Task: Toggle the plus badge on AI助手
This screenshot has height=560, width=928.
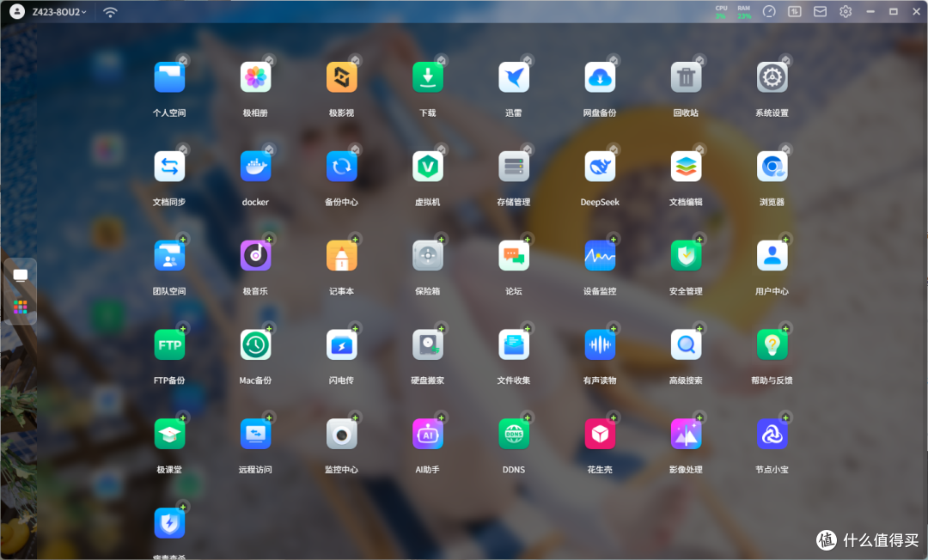Action: [x=442, y=418]
